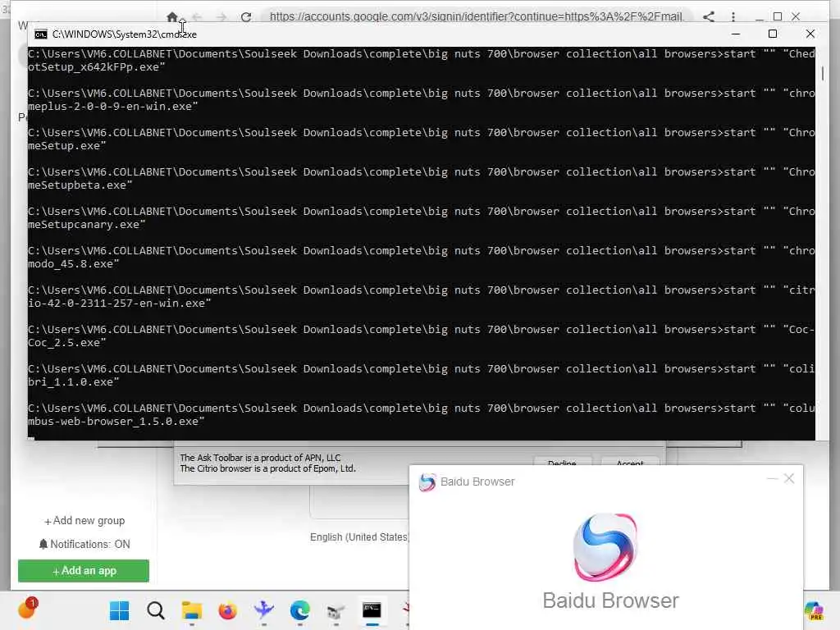840x630 pixels.
Task: Minimize the cmd.exe window
Action: pos(736,34)
